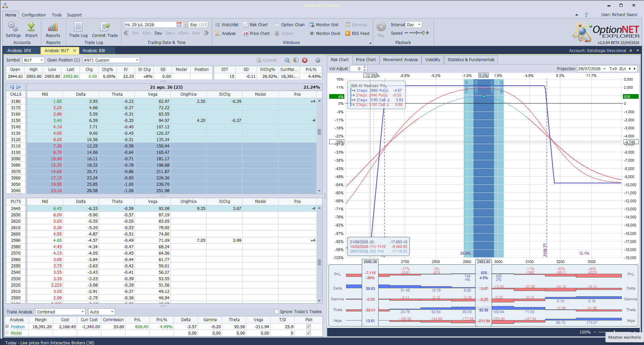Click the help question mark icon
The width and height of the screenshot is (644, 345).
point(586,15)
